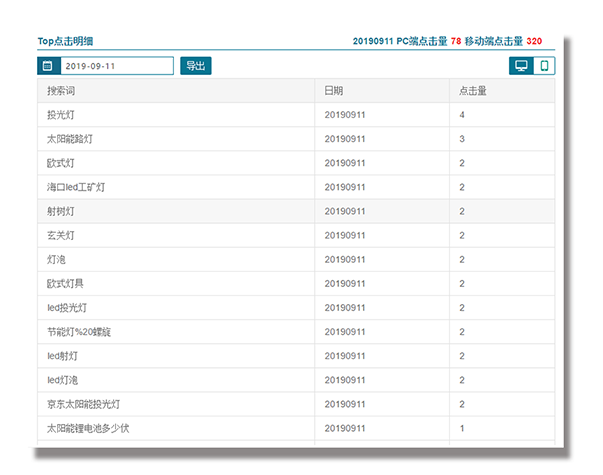Screen dimensions: 603x475
Task: Switch to PC desktop monitor view
Action: click(520, 66)
